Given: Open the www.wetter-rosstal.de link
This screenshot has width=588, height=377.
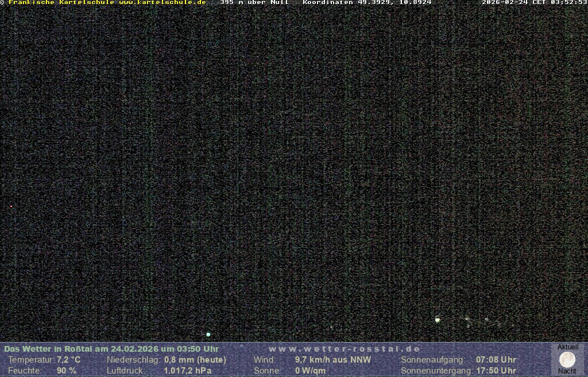Looking at the screenshot, I should point(345,349).
